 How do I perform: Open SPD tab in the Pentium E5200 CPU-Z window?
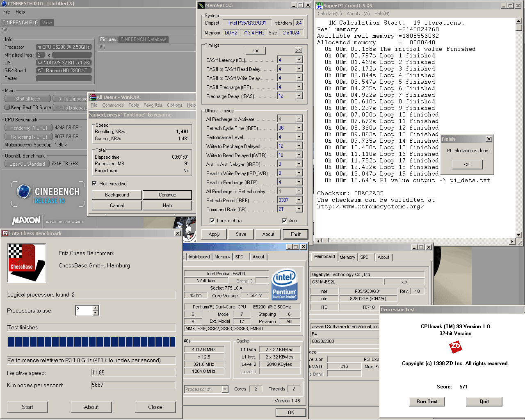click(x=240, y=257)
